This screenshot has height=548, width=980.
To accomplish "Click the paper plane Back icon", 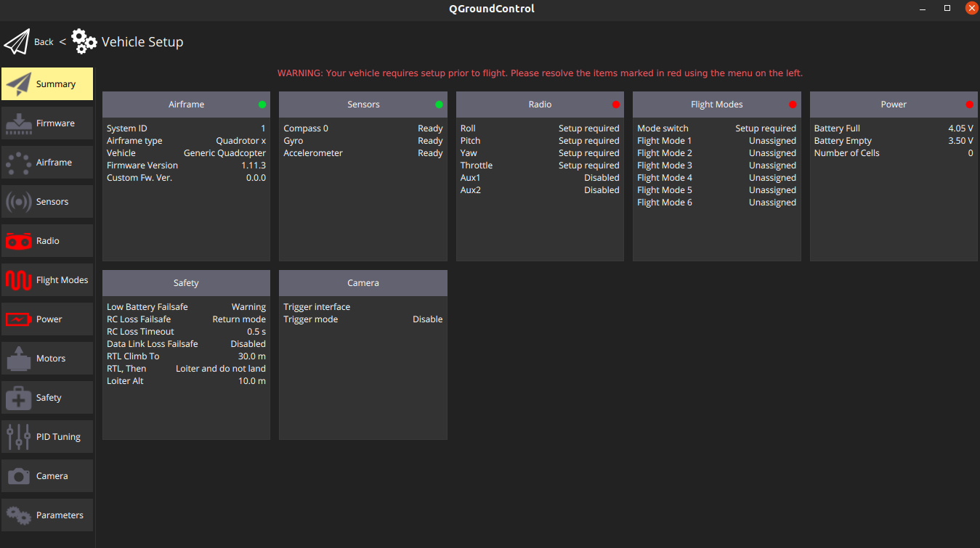I will [x=17, y=42].
